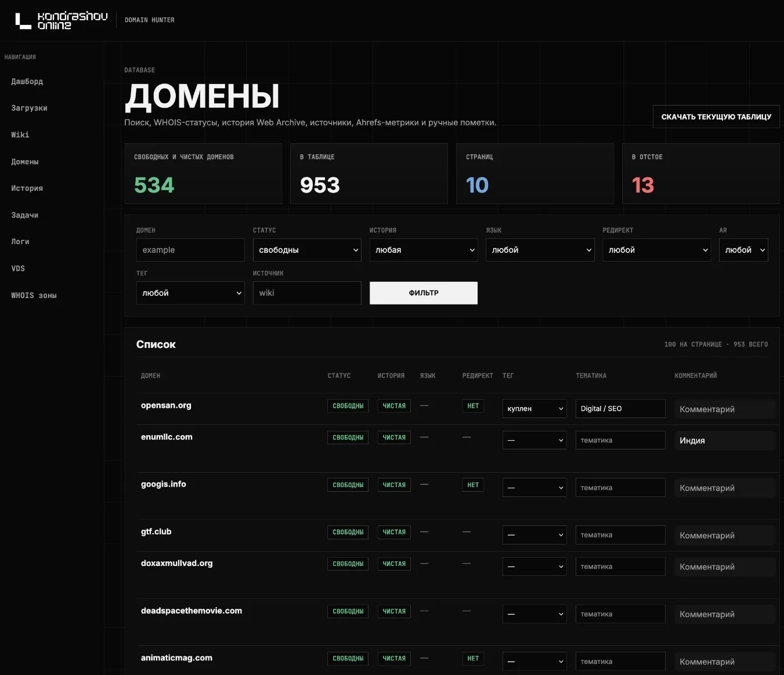
Task: Edit the Digital / SEO topic field
Action: [x=620, y=409]
